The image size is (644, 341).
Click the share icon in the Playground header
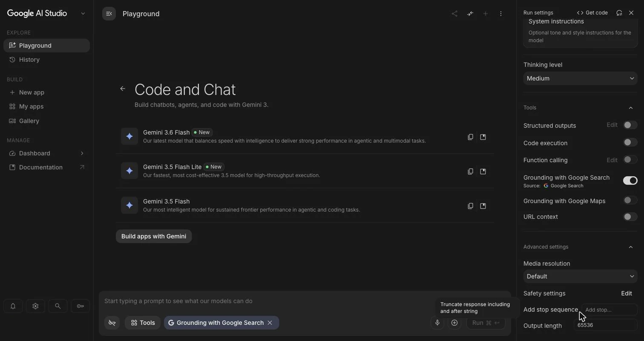pos(454,14)
